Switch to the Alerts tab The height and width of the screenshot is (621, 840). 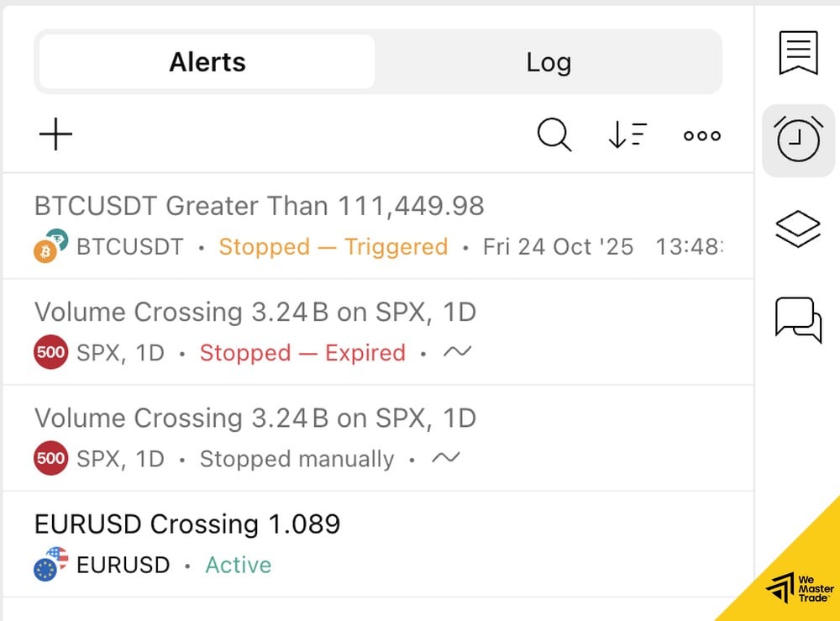(207, 61)
